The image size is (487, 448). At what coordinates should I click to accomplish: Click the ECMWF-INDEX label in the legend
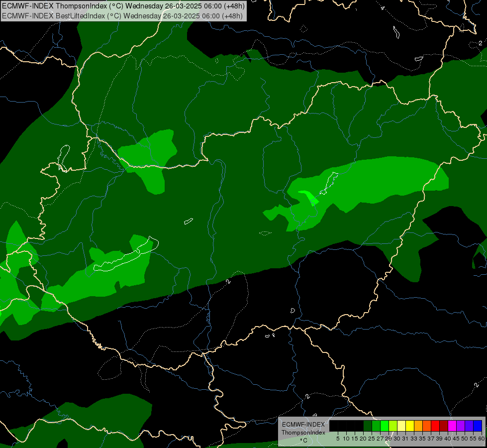click(x=303, y=425)
